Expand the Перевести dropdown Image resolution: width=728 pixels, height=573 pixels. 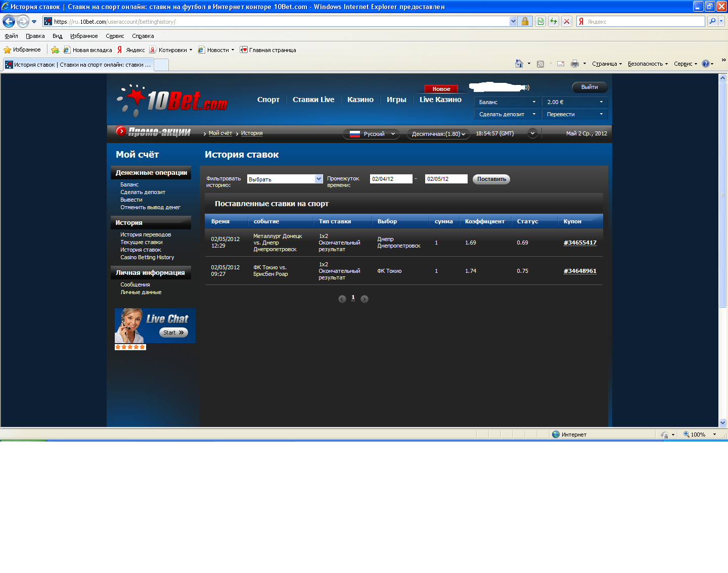[575, 114]
